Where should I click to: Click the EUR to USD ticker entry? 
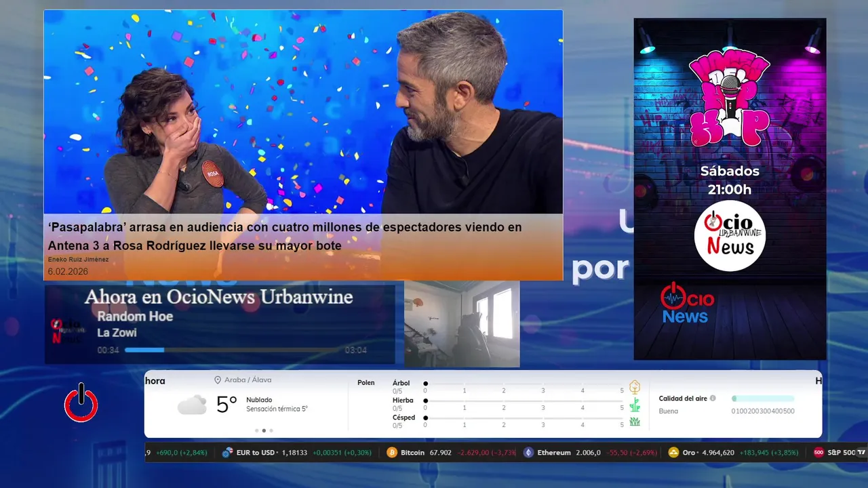coord(296,453)
